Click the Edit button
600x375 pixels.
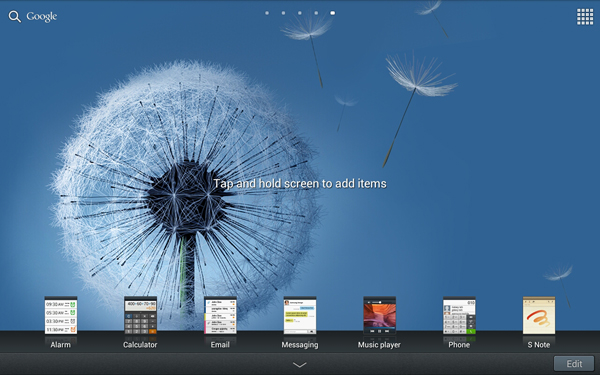click(574, 364)
